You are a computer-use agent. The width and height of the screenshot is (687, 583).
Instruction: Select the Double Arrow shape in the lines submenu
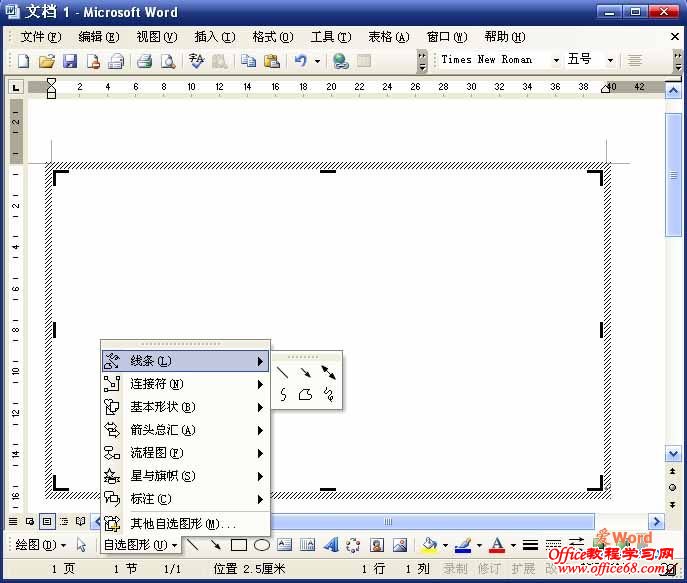[x=328, y=372]
